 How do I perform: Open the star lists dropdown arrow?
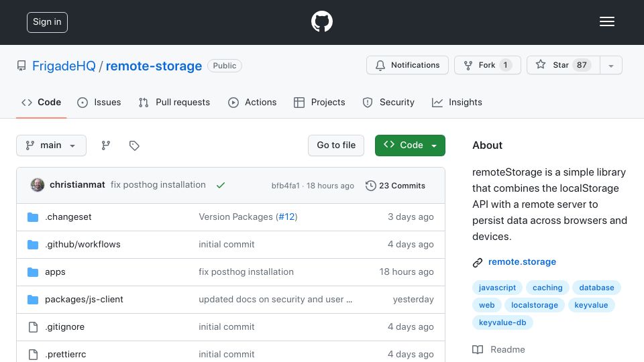[x=610, y=65]
